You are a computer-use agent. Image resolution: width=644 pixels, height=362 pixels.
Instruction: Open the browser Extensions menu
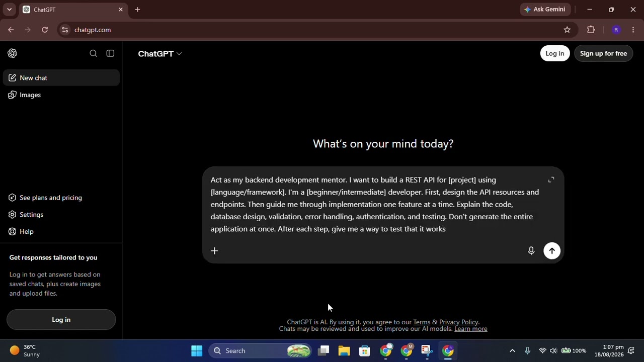coord(591,30)
